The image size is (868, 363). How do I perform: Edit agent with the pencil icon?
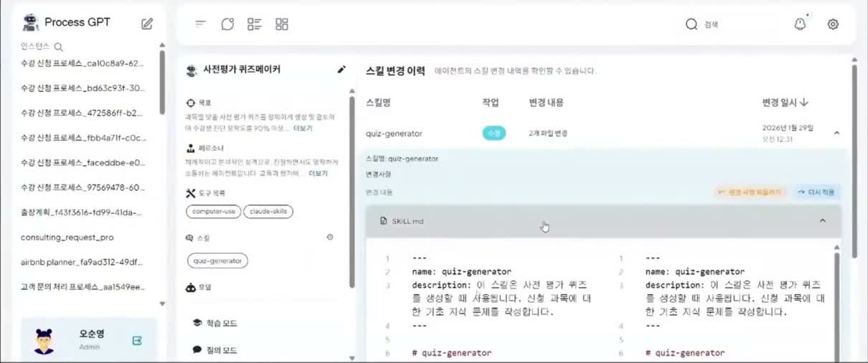pyautogui.click(x=341, y=70)
